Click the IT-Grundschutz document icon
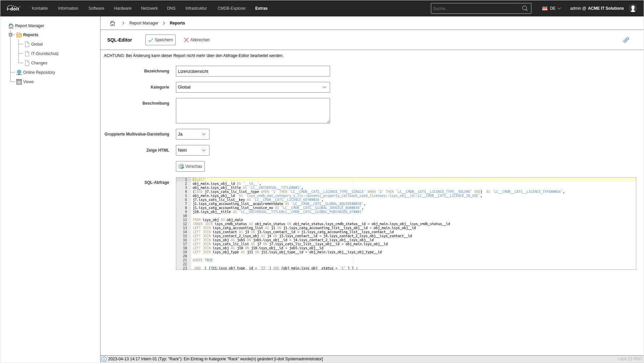The width and height of the screenshot is (644, 363). (x=27, y=54)
